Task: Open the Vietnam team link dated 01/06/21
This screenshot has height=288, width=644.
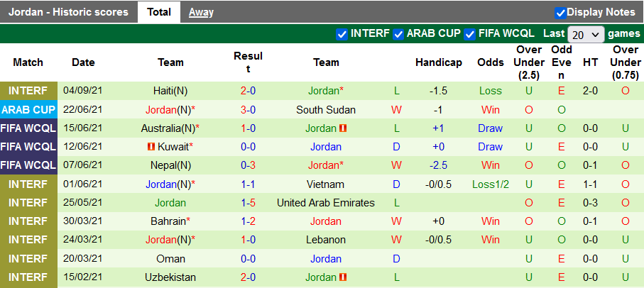Action: pyautogui.click(x=326, y=184)
